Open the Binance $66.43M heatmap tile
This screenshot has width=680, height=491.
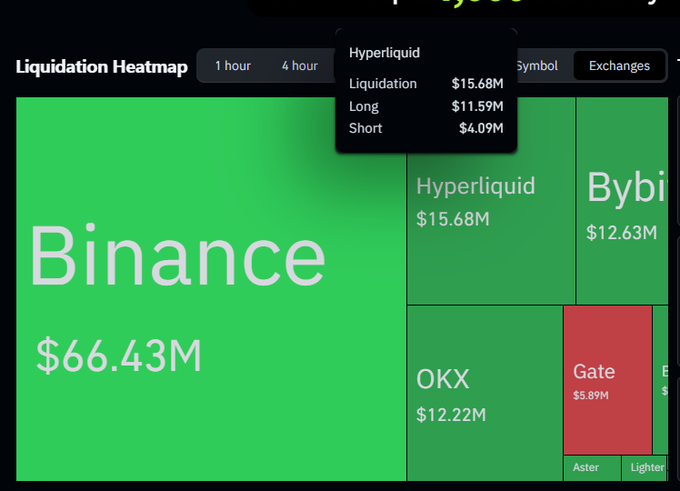(211, 289)
